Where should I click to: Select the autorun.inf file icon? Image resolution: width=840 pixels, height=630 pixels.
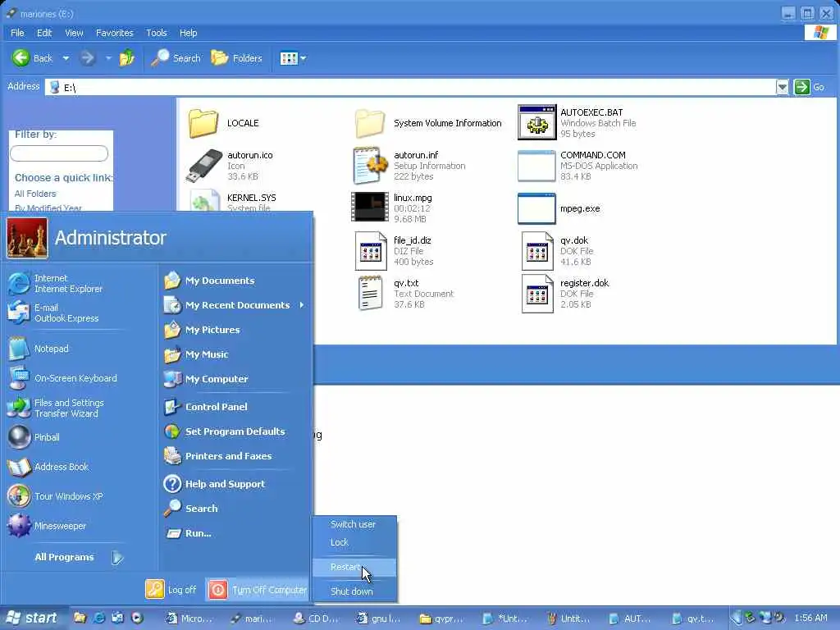click(x=370, y=166)
